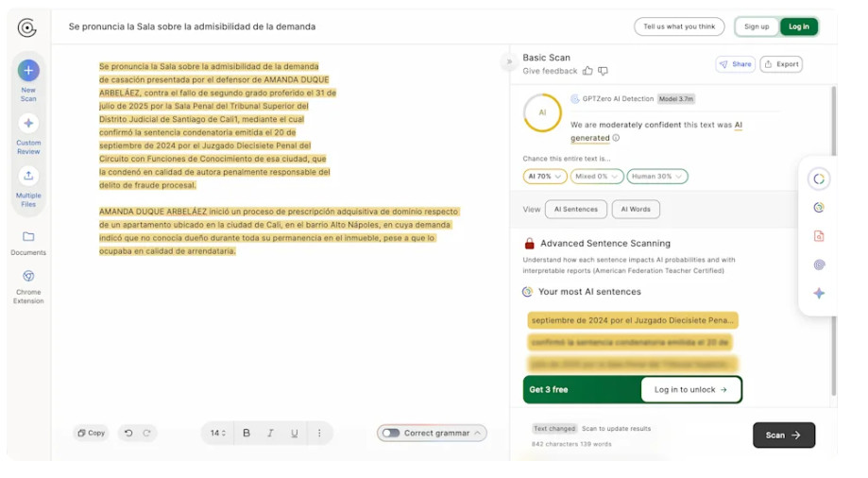Toggle the Correct grammar switch
This screenshot has width=868, height=478.
point(391,433)
